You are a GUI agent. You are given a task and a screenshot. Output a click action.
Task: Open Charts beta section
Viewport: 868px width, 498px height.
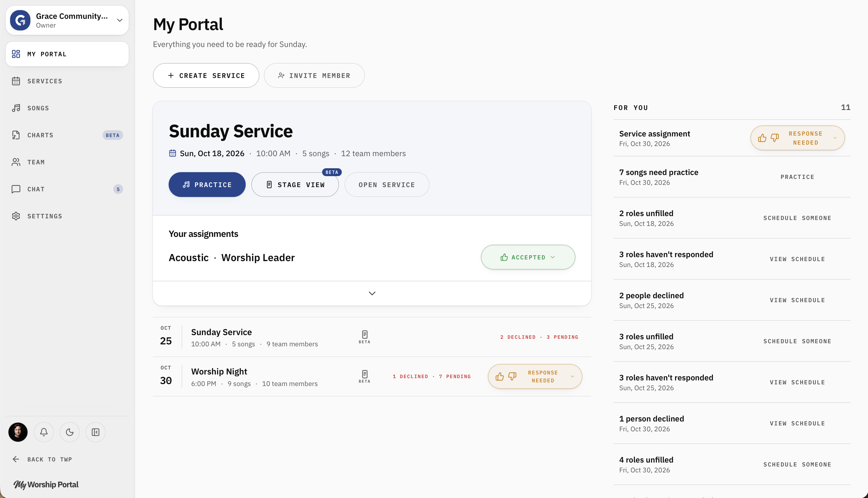coord(67,135)
